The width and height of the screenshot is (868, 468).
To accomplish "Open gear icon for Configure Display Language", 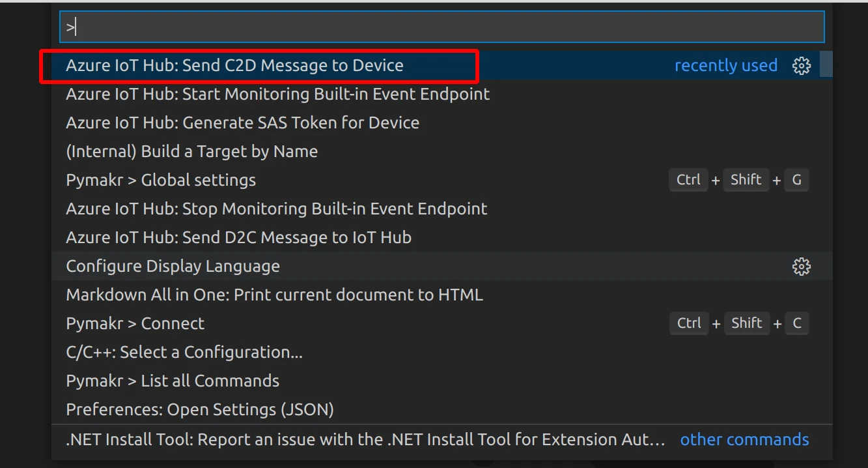I will point(802,267).
